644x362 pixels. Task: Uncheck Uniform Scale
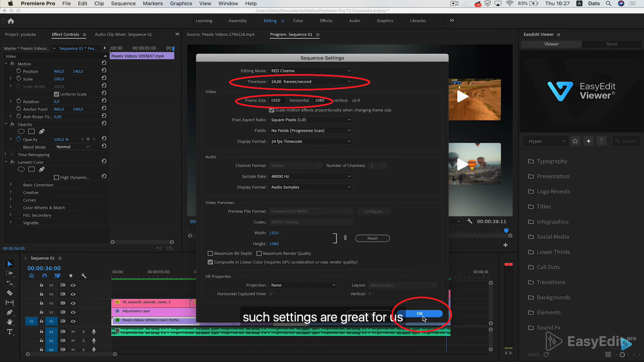(x=56, y=94)
